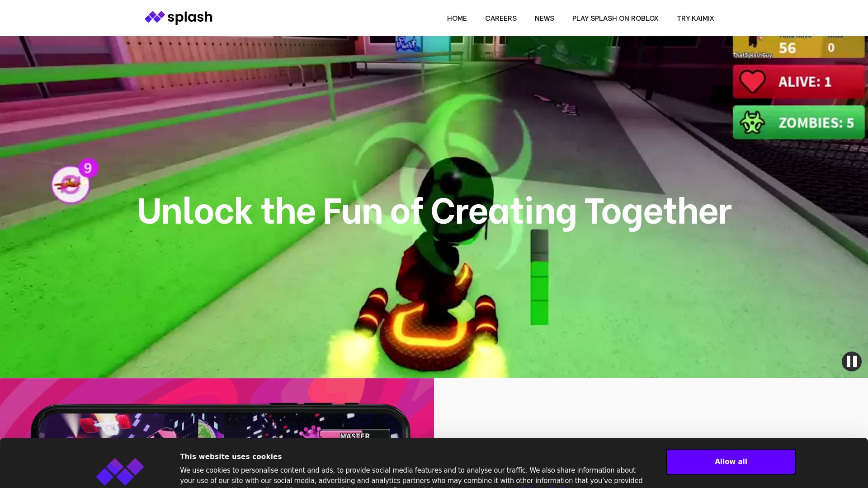
Task: Click the 'Unlock the Fun of Creating Together' heading
Action: (434, 211)
